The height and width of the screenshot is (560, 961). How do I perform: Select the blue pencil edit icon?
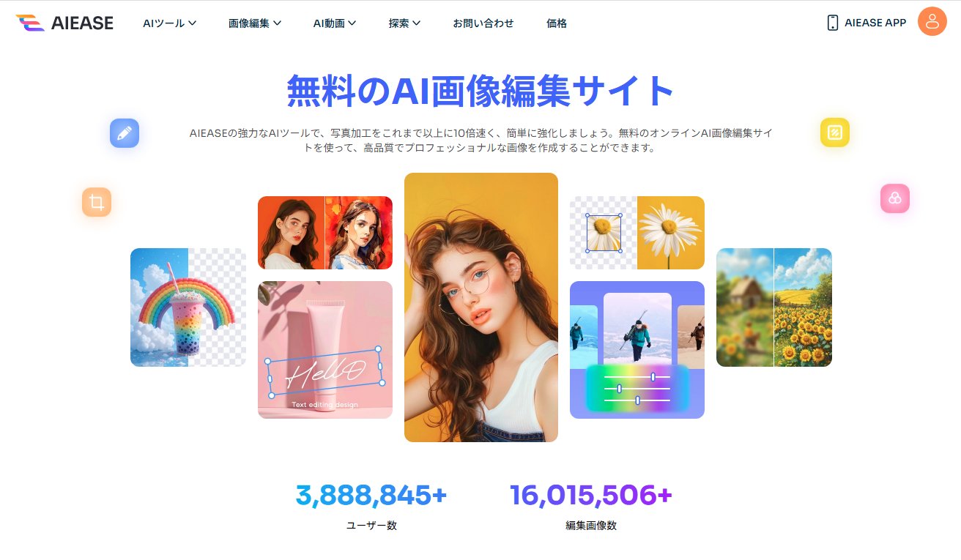point(125,133)
